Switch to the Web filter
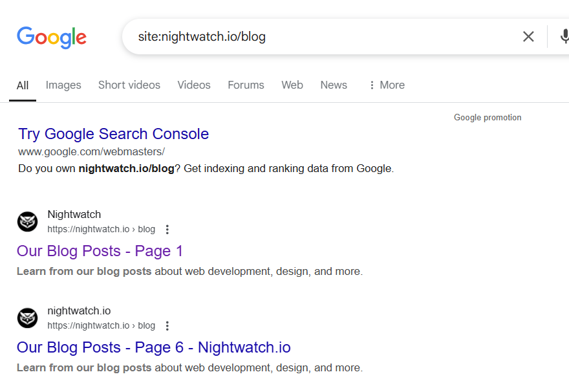Image resolution: width=569 pixels, height=392 pixels. 292,85
